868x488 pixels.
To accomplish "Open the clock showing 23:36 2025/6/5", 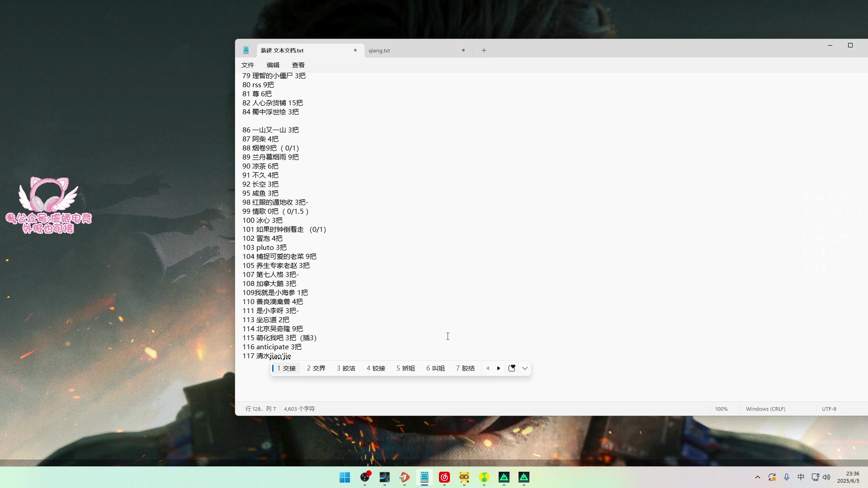I will pyautogui.click(x=848, y=478).
